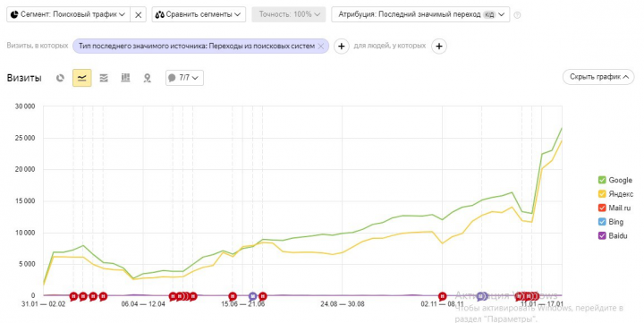The height and width of the screenshot is (323, 644).
Task: Open the 7/7 annotations dropdown
Action: (184, 78)
